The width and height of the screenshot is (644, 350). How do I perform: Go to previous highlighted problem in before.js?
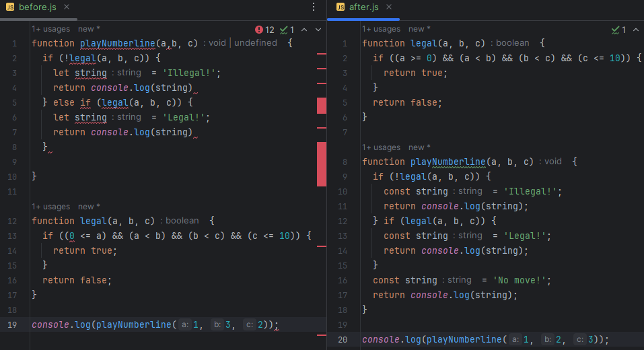click(304, 30)
